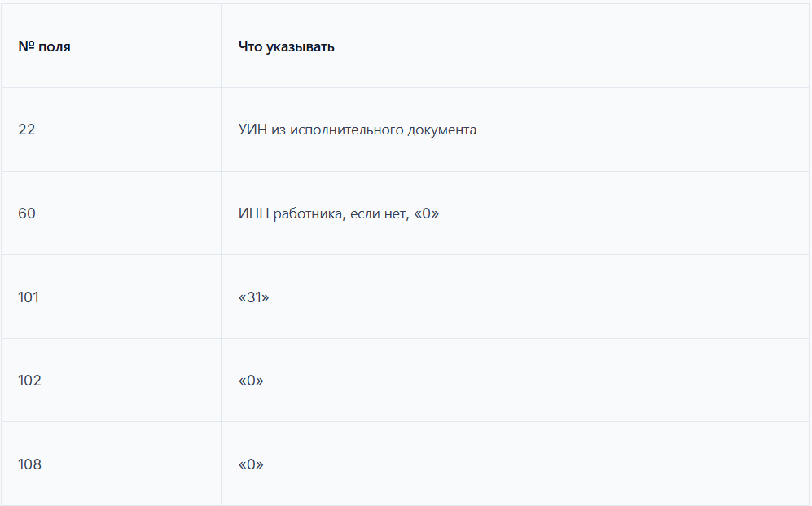Screen dimensions: 812x506
Task: Click the "№" symbol in header
Action: pos(24,46)
